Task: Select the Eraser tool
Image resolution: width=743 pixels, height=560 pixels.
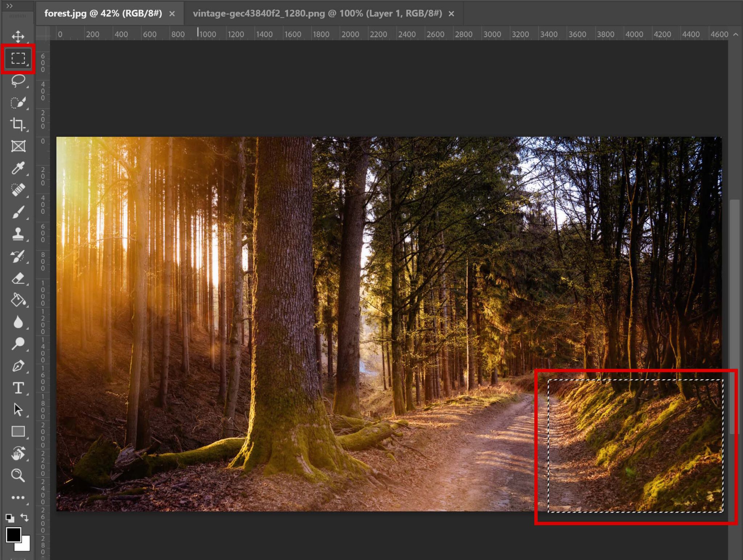Action: pyautogui.click(x=18, y=278)
